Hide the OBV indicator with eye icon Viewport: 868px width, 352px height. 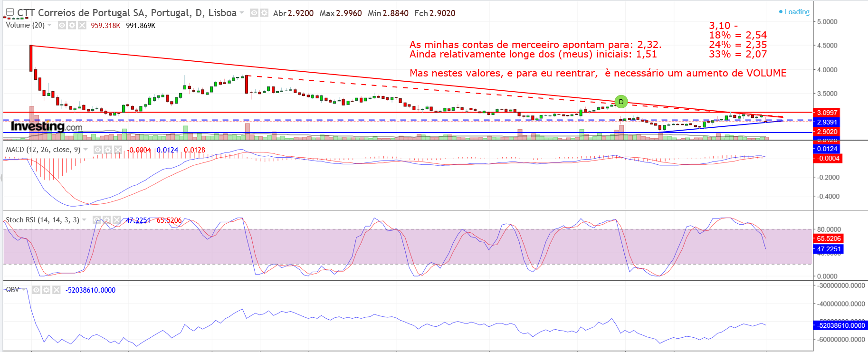[36, 290]
